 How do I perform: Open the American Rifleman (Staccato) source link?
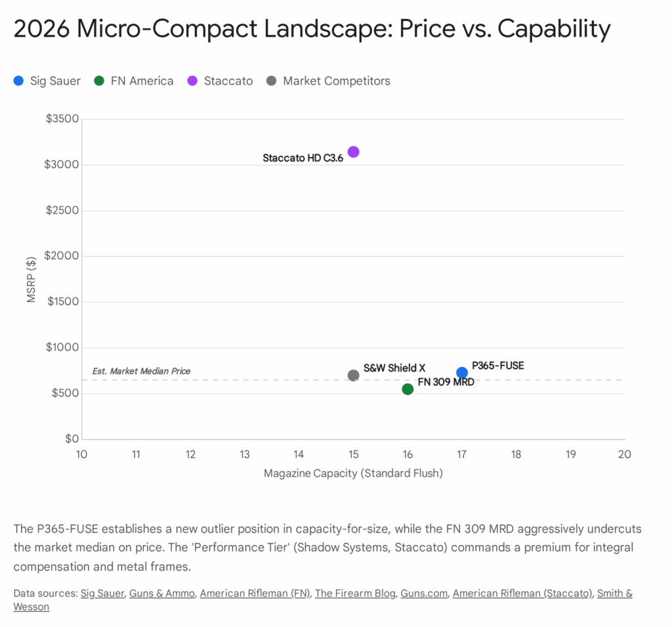point(522,594)
